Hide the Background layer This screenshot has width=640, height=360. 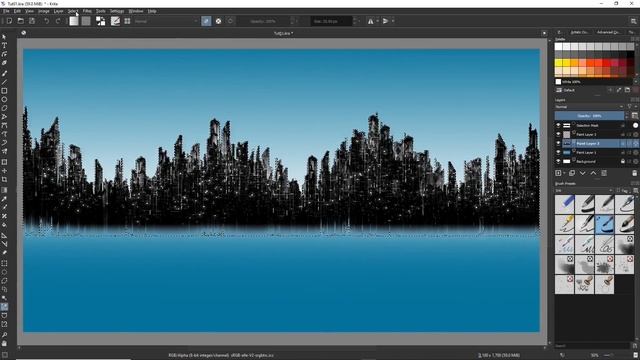click(558, 161)
